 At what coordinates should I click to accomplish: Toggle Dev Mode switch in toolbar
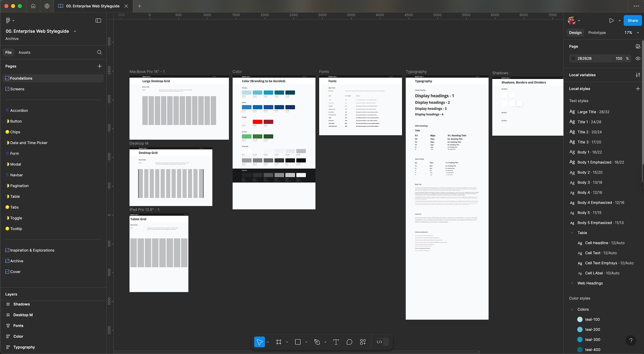tap(382, 342)
